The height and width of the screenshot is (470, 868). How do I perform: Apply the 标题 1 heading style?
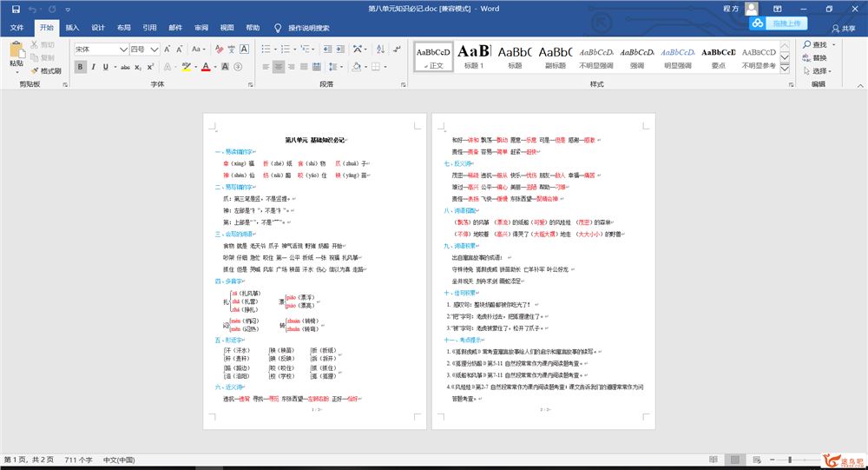click(x=474, y=56)
